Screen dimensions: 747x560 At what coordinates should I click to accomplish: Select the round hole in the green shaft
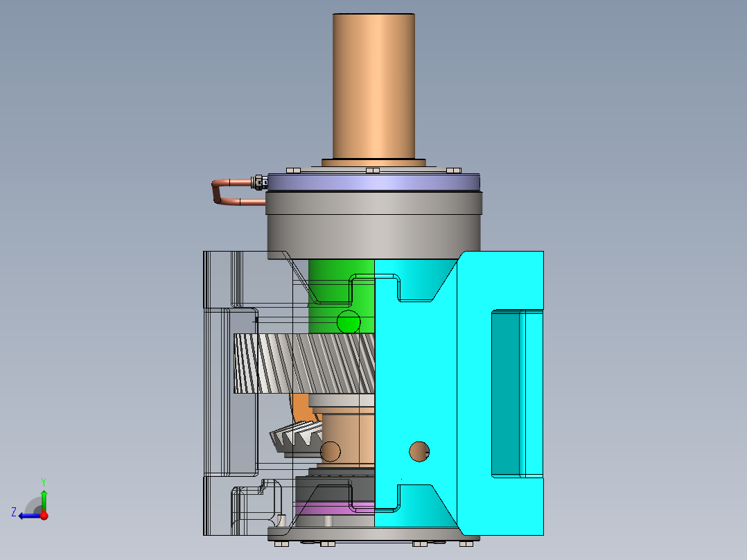point(349,322)
